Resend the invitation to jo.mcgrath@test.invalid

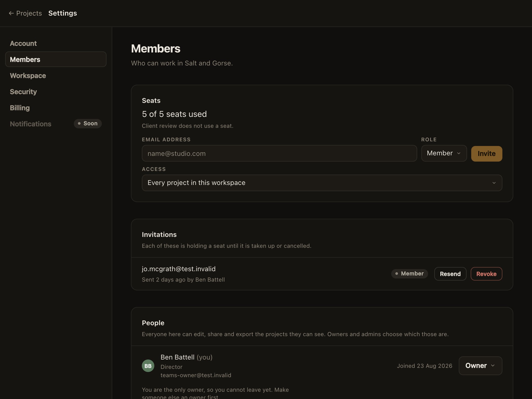450,274
